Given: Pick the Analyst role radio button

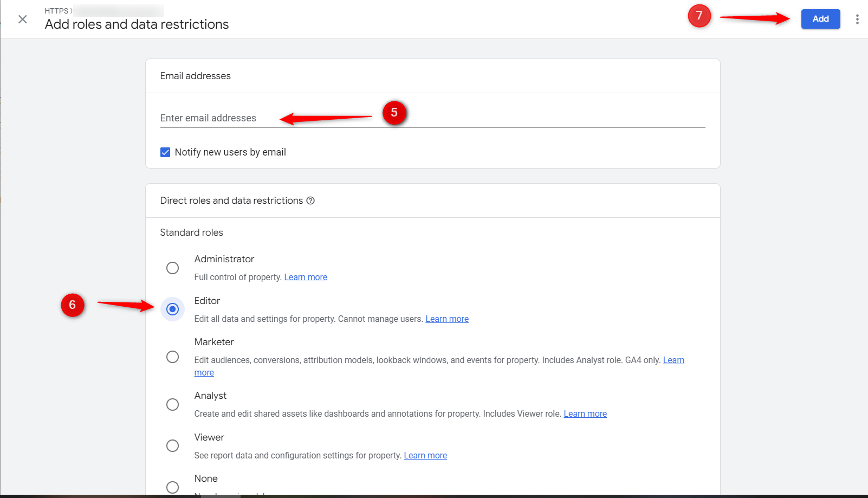Looking at the screenshot, I should tap(172, 404).
